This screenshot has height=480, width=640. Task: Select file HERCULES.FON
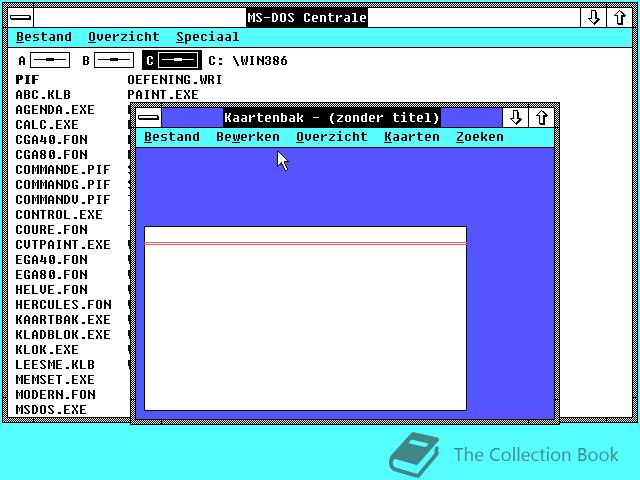[x=63, y=304]
